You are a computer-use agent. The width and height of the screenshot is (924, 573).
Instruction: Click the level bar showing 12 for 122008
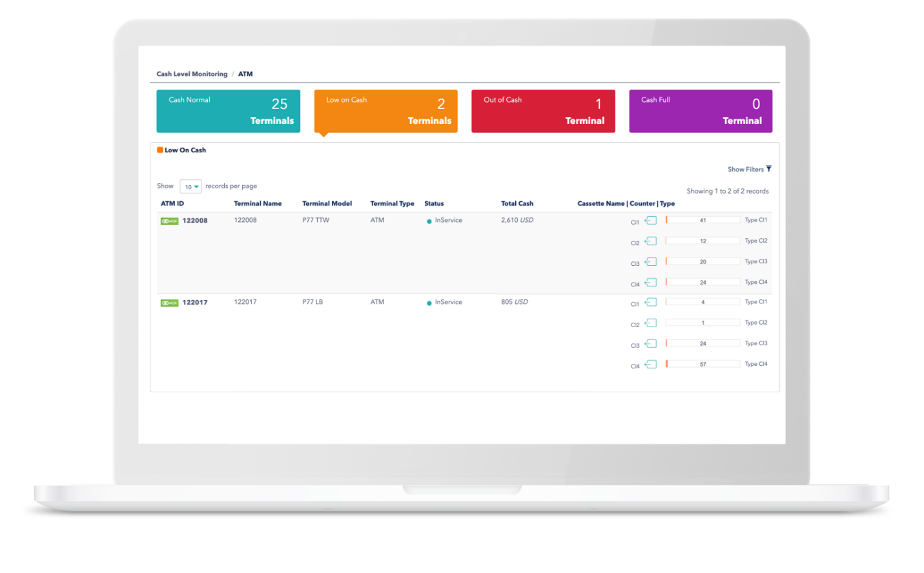[x=703, y=241]
